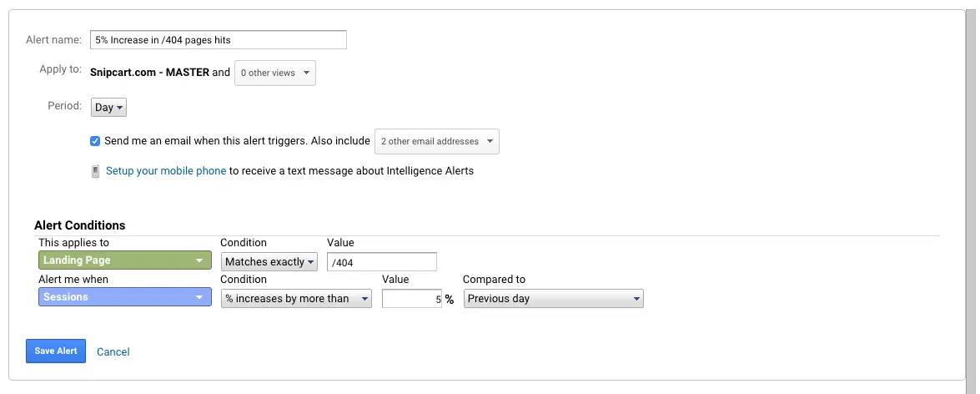The width and height of the screenshot is (980, 394).
Task: Click the mobile phone icon
Action: coord(96,171)
